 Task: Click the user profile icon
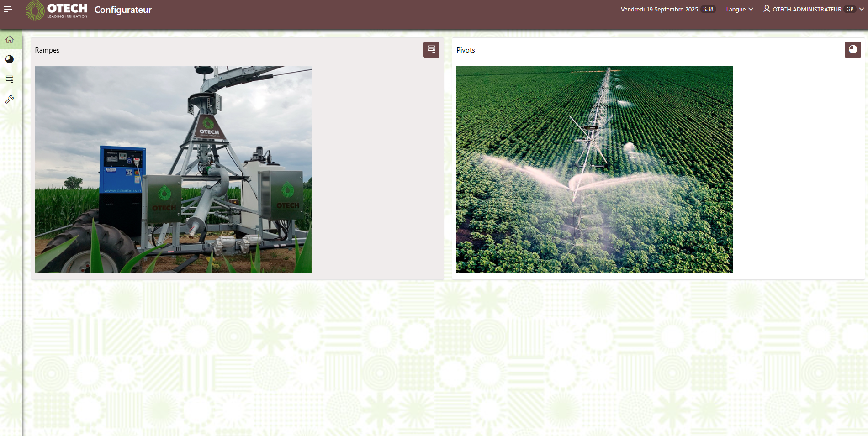[x=767, y=9]
